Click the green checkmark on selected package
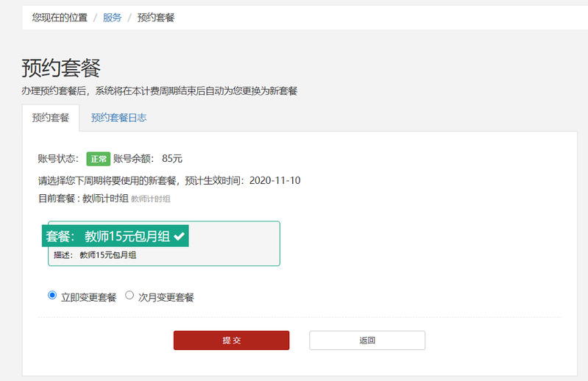The height and width of the screenshot is (381, 588). pyautogui.click(x=179, y=236)
